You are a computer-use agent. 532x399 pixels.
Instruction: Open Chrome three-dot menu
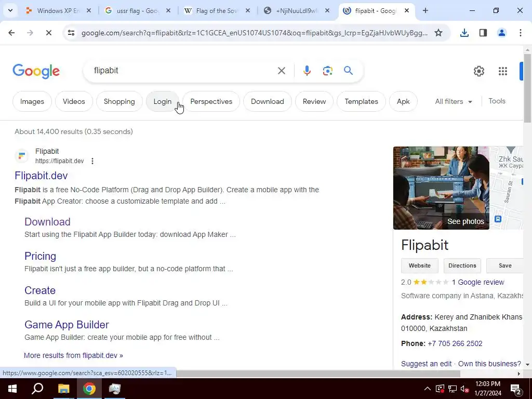tap(521, 33)
